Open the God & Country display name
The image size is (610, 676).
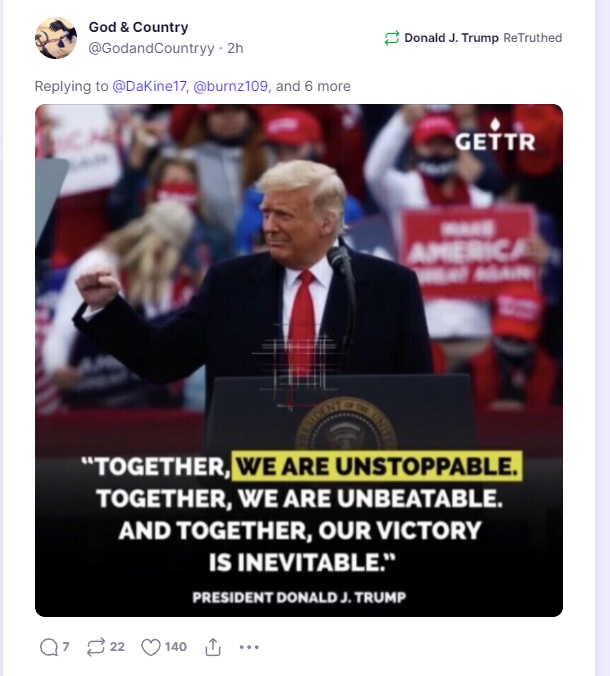click(x=138, y=27)
